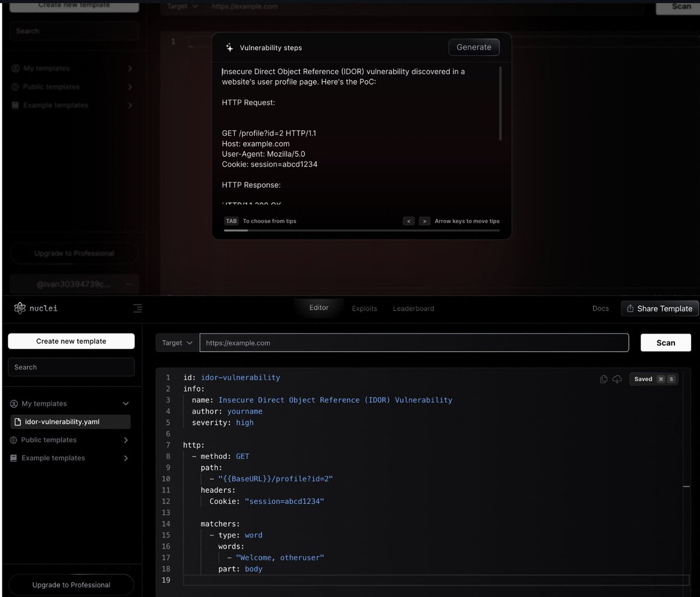This screenshot has width=700, height=597.
Task: Focus the dimmed Search field in upper sidebar
Action: click(74, 31)
